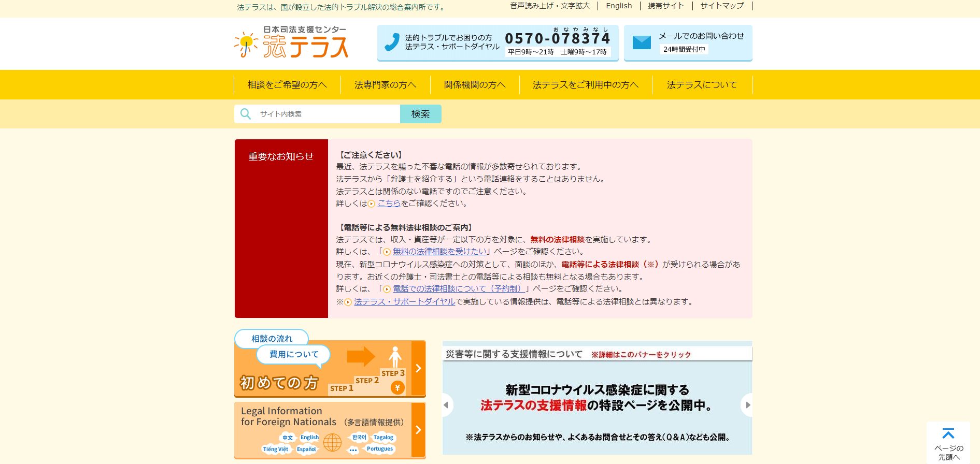
Task: Open 法専門家の方へ menu
Action: [x=385, y=84]
